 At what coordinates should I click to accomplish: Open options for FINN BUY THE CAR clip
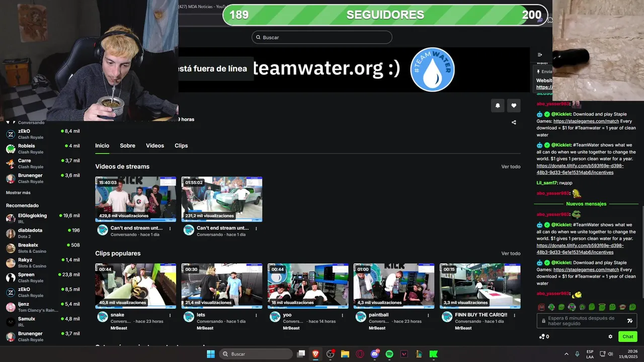click(514, 315)
